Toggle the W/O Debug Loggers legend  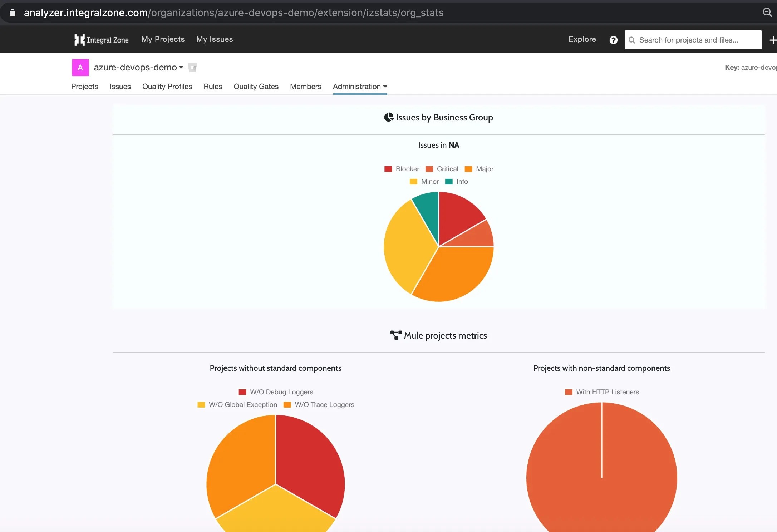(x=281, y=392)
